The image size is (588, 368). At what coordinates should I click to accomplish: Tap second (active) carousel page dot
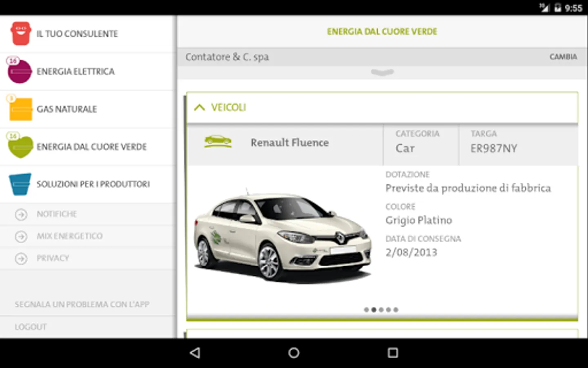[373, 310]
